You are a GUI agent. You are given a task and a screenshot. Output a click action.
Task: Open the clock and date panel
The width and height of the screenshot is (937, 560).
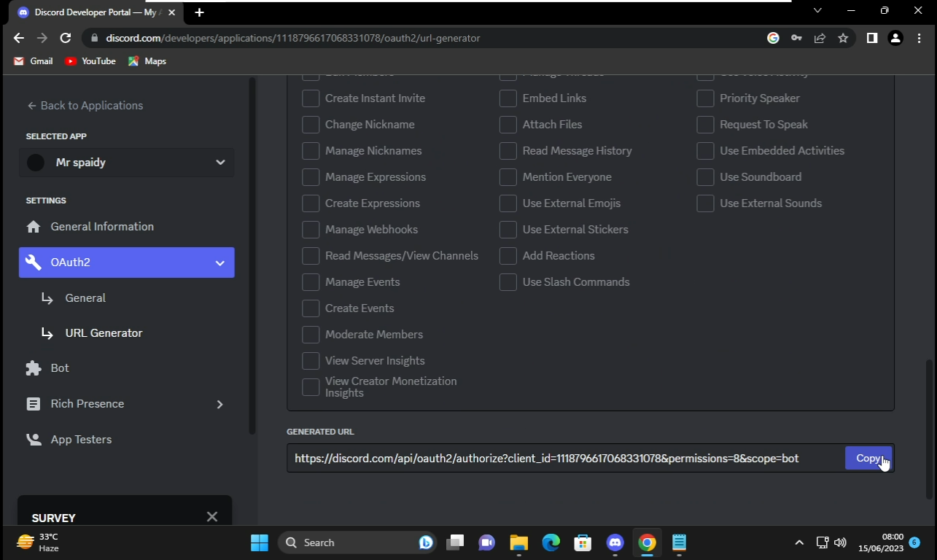coord(881,542)
